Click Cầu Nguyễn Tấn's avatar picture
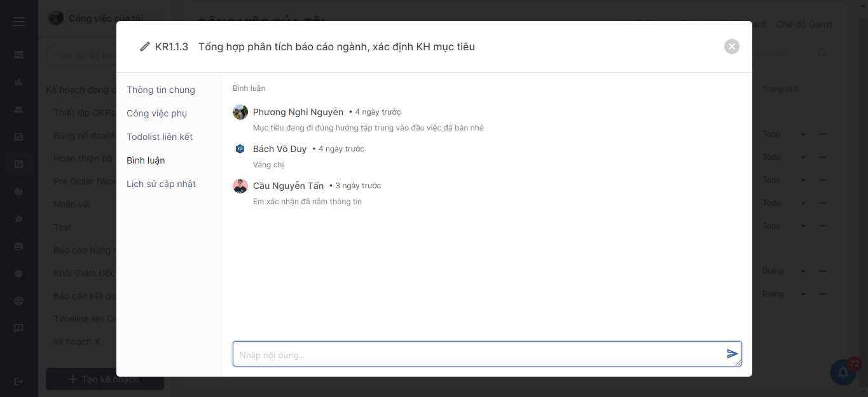The height and width of the screenshot is (397, 868). pyautogui.click(x=240, y=186)
